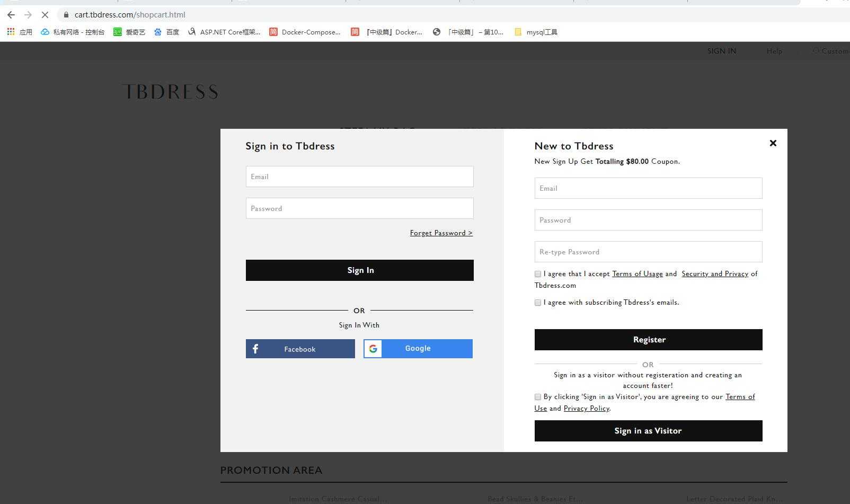Image resolution: width=850 pixels, height=504 pixels.
Task: Click the TBDRESS logo
Action: [170, 92]
